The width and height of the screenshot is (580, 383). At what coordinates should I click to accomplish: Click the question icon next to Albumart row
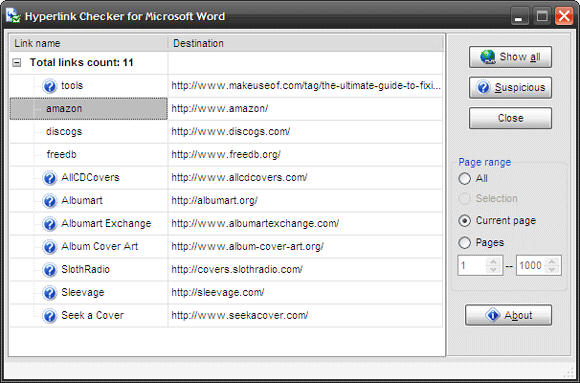[49, 201]
